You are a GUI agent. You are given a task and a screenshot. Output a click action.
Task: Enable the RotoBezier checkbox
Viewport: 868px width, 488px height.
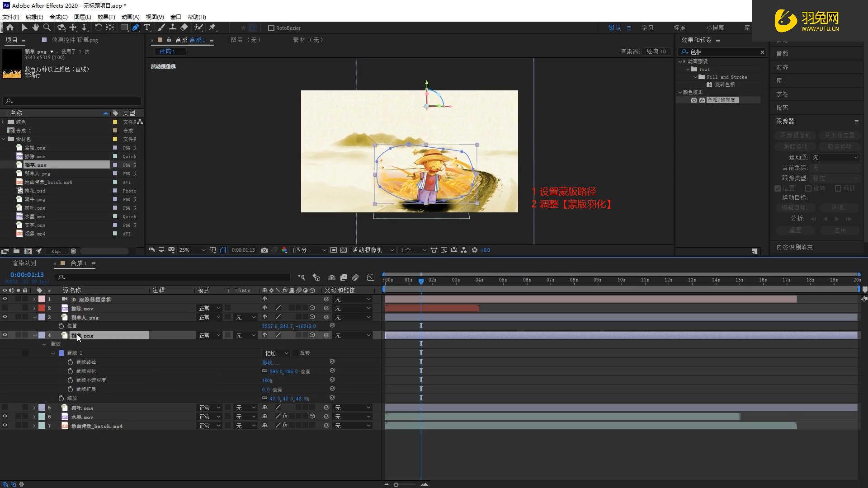[271, 28]
